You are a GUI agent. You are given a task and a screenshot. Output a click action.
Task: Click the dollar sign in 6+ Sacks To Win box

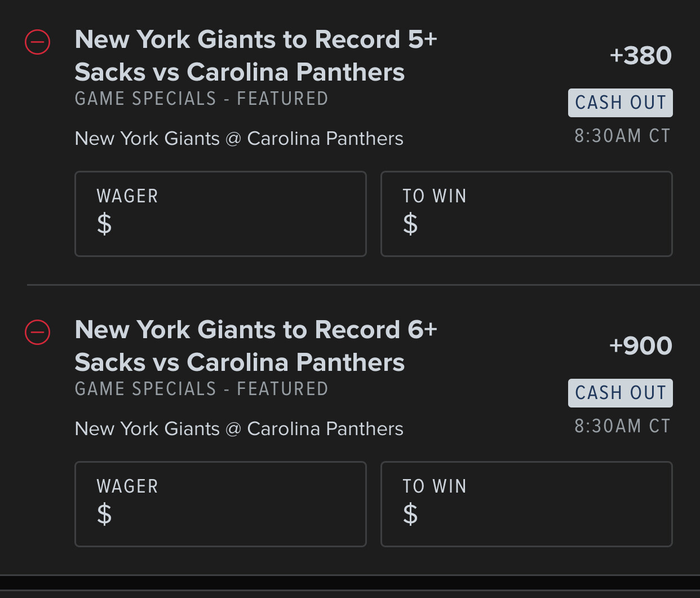(x=410, y=514)
